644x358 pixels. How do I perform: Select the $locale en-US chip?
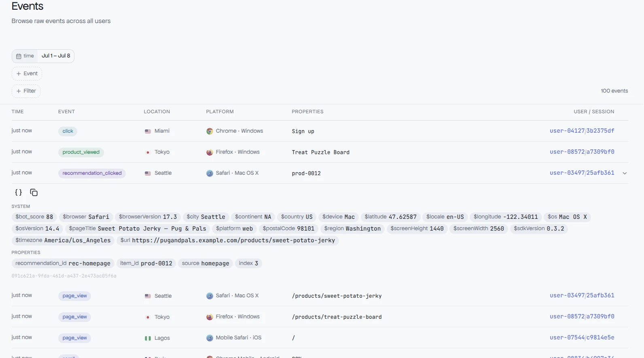pos(445,217)
